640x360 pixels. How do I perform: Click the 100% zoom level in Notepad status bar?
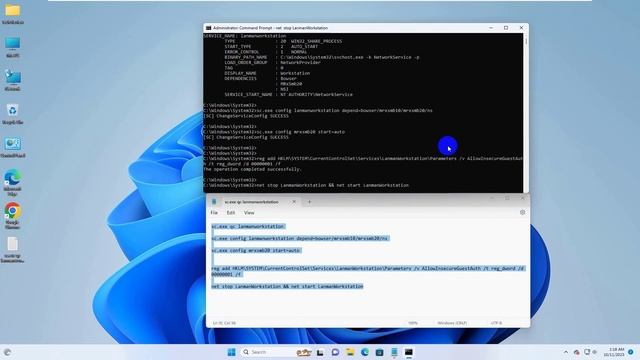[413, 323]
